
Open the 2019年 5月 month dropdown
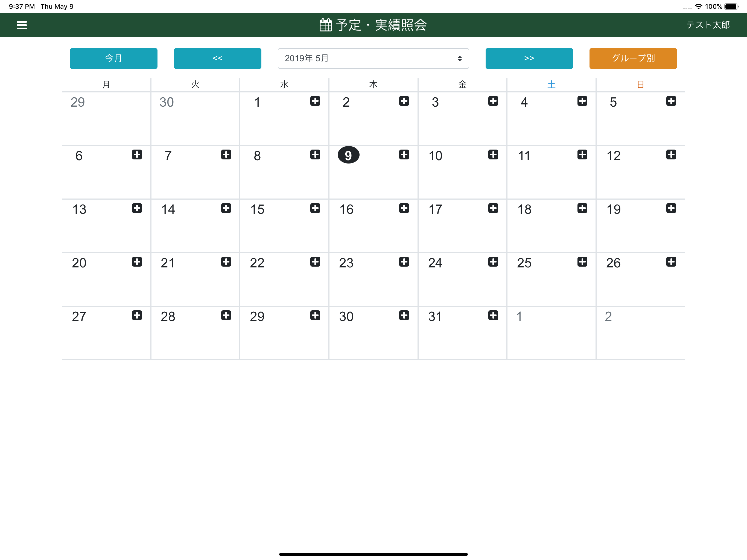point(373,59)
